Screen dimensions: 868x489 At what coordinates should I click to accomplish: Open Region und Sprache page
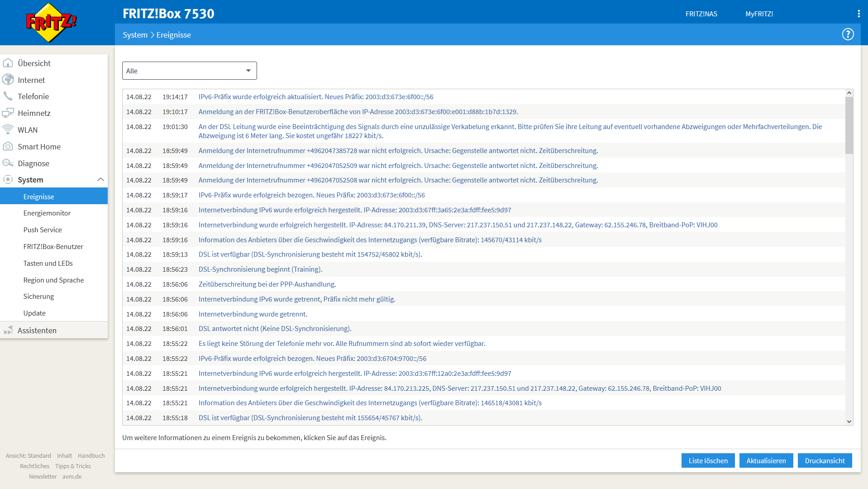(x=54, y=280)
